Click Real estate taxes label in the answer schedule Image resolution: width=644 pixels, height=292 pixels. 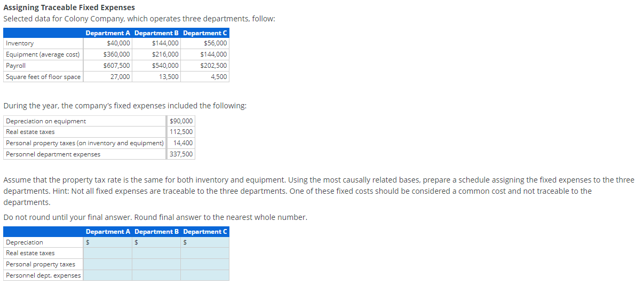click(30, 253)
